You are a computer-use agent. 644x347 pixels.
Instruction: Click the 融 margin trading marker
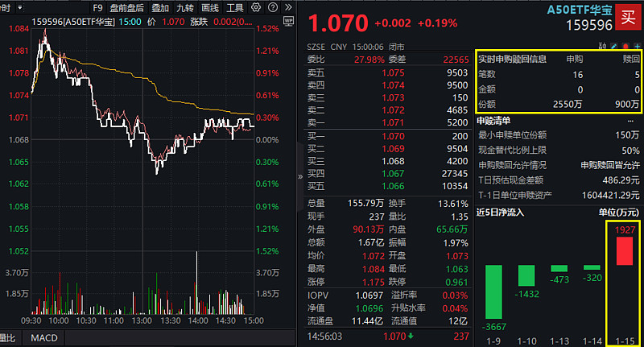pyautogui.click(x=603, y=47)
